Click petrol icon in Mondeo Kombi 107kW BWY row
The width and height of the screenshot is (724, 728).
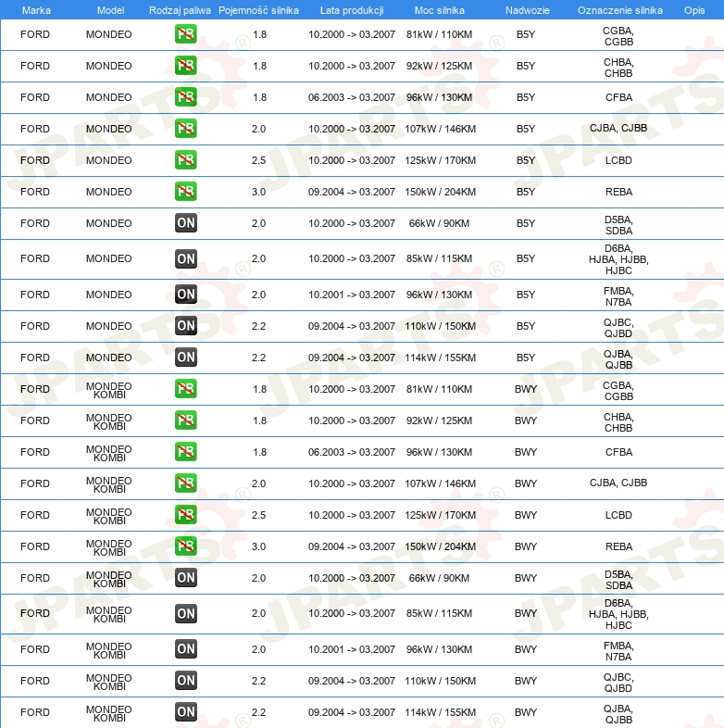click(x=186, y=483)
